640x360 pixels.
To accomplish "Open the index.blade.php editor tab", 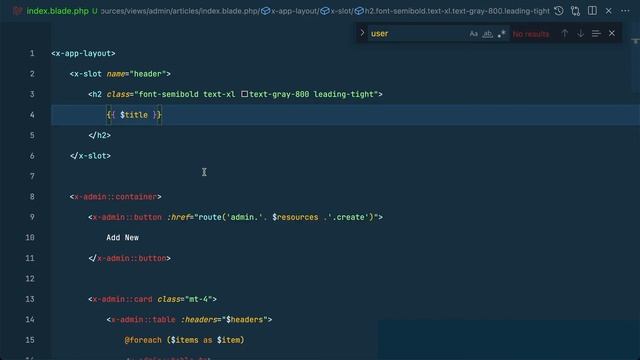I will [x=57, y=11].
